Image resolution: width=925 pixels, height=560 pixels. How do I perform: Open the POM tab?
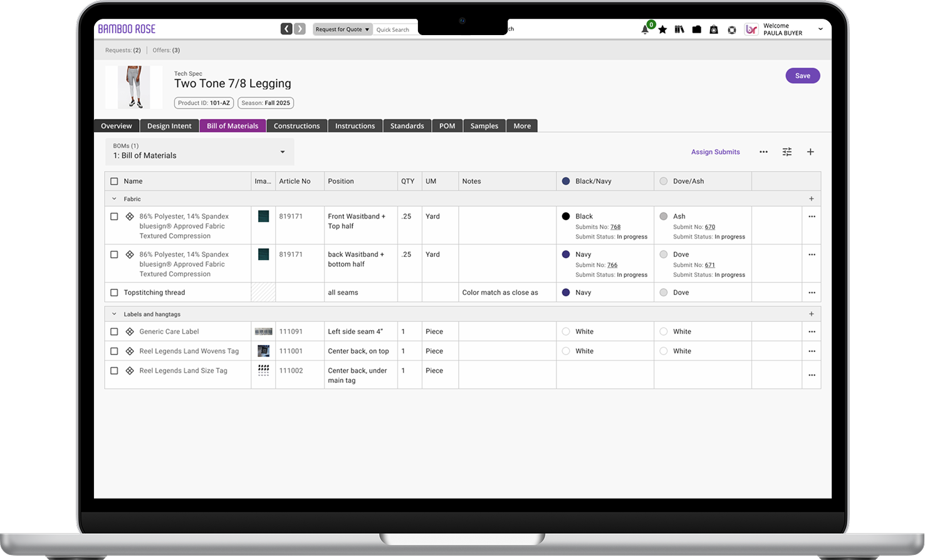coord(447,126)
